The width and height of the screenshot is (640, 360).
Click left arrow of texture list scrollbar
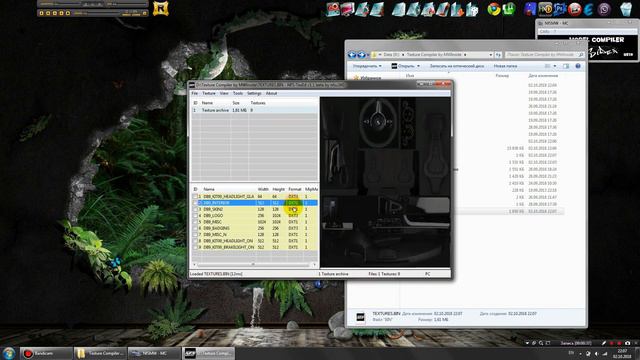tap(194, 264)
